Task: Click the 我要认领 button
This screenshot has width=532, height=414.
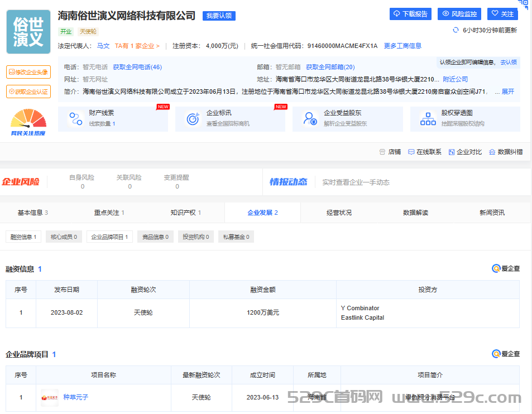Action: tap(219, 16)
